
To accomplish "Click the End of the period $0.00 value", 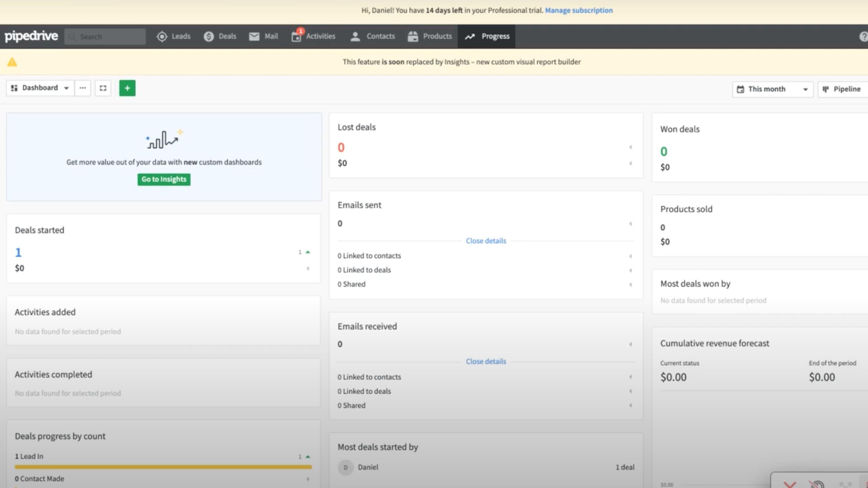I will [x=822, y=377].
